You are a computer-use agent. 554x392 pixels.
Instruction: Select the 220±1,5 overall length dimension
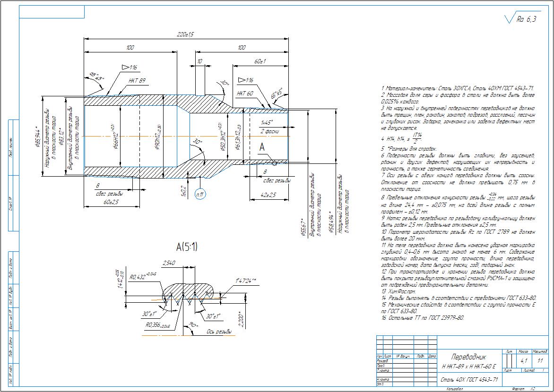185,34
